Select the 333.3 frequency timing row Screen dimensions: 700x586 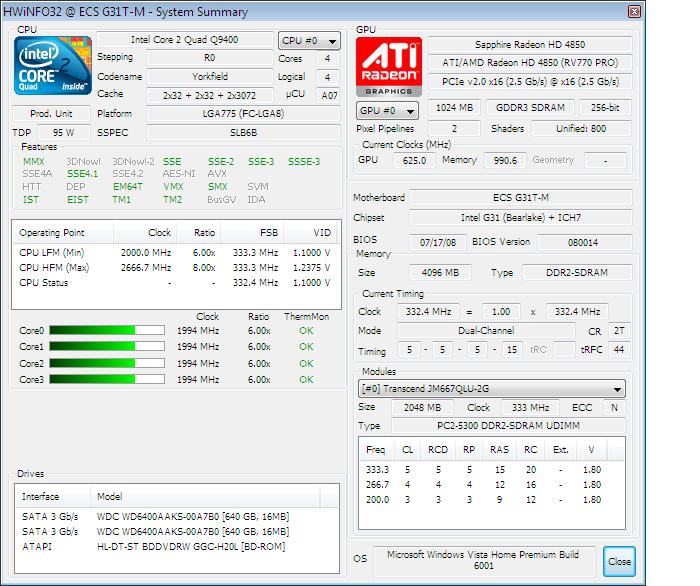coord(484,470)
